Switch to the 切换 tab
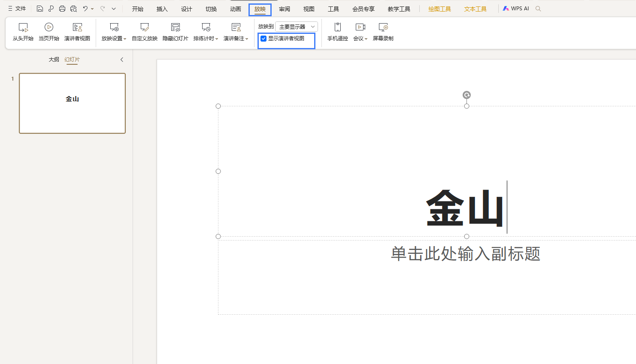 211,9
